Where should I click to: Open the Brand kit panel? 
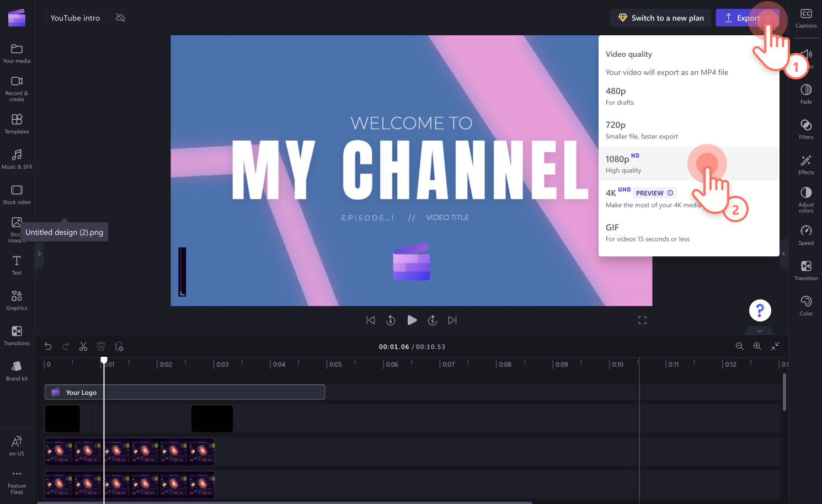click(x=17, y=369)
